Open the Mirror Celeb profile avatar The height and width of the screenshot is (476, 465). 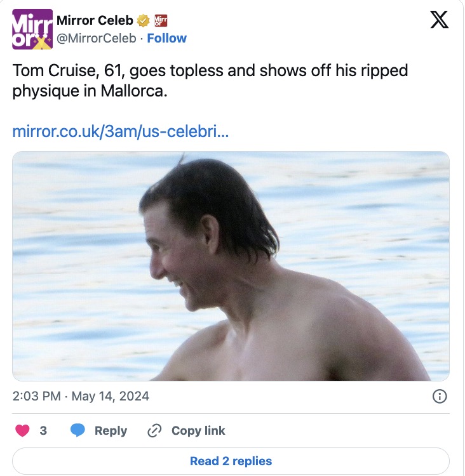pyautogui.click(x=32, y=29)
